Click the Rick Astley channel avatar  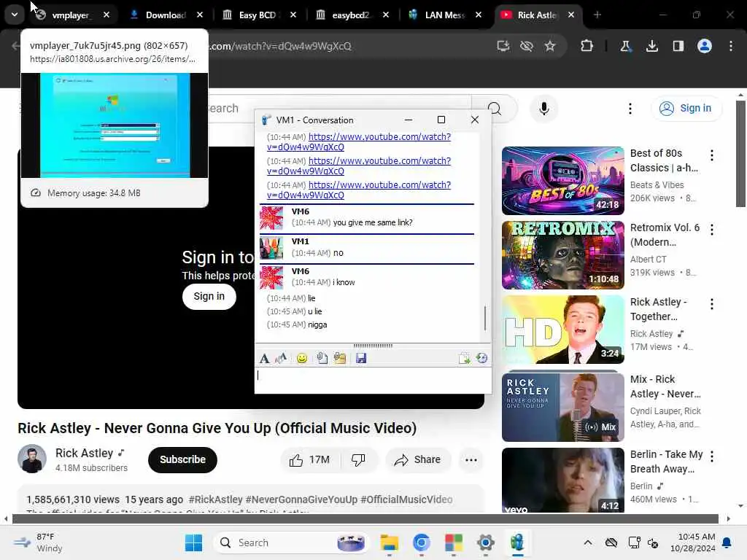[x=32, y=459]
